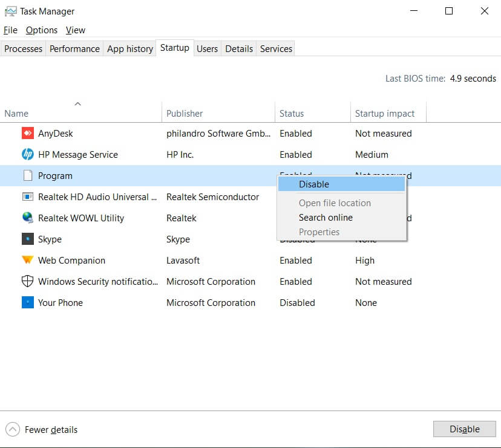Click the Task Manager title bar icon
The image size is (501, 448).
(x=10, y=11)
